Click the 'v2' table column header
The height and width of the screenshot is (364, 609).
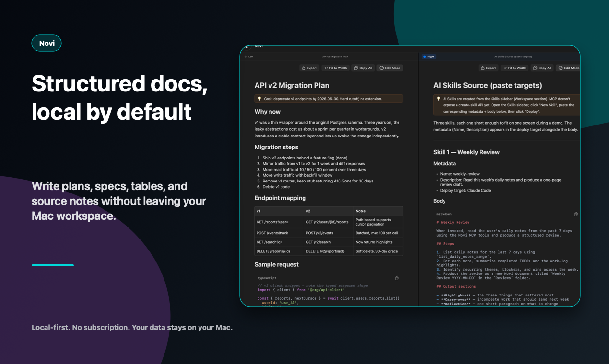pyautogui.click(x=328, y=211)
